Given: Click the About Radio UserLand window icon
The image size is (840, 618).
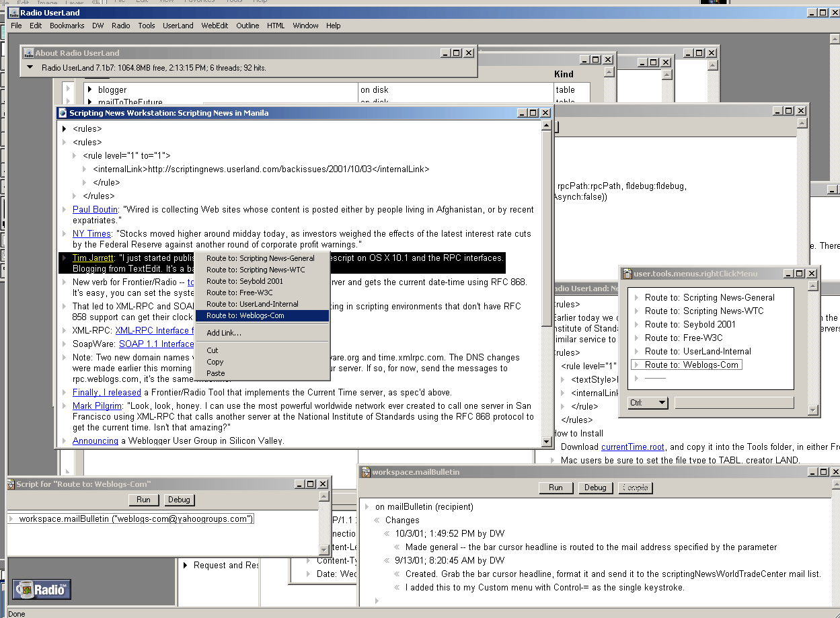Looking at the screenshot, I should click(x=28, y=53).
